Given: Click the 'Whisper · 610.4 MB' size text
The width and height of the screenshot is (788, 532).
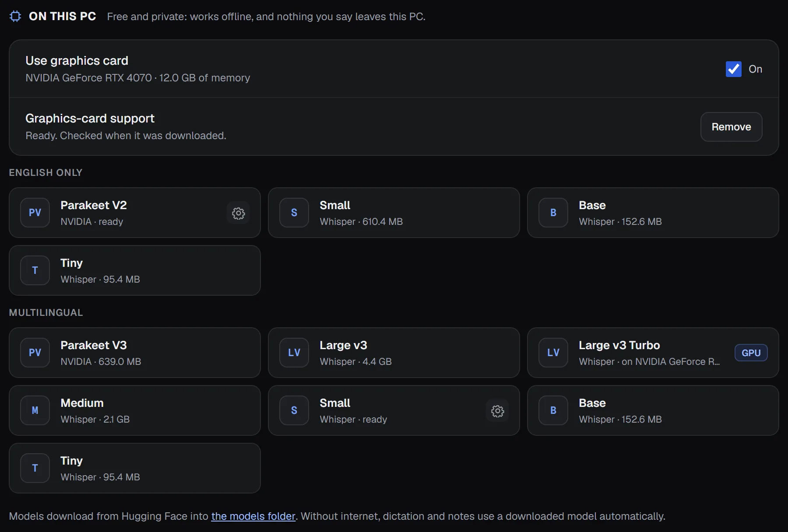Looking at the screenshot, I should [362, 222].
